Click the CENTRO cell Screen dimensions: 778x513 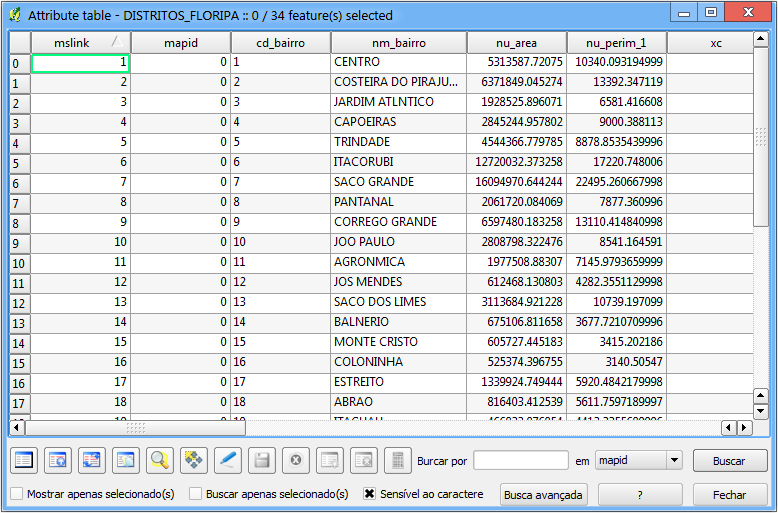click(x=399, y=62)
